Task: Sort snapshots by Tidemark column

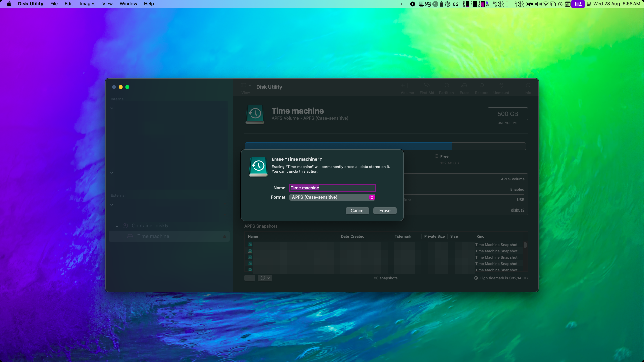Action: [x=403, y=236]
